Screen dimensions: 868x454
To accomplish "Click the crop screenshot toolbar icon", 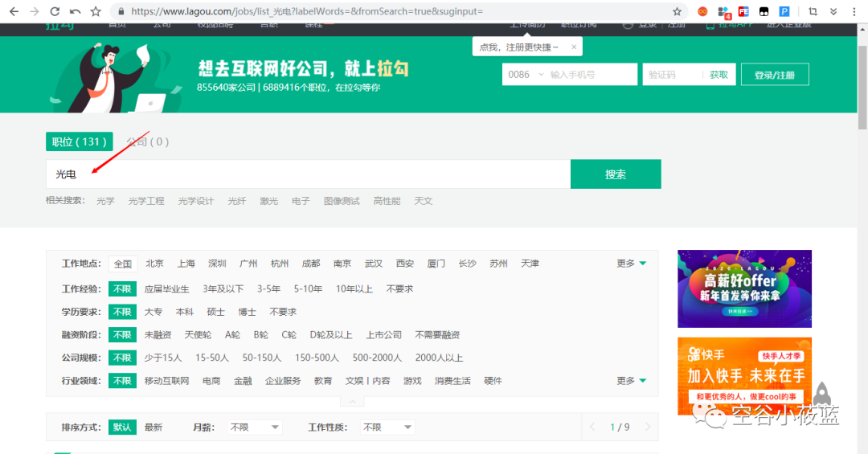I will tap(813, 11).
